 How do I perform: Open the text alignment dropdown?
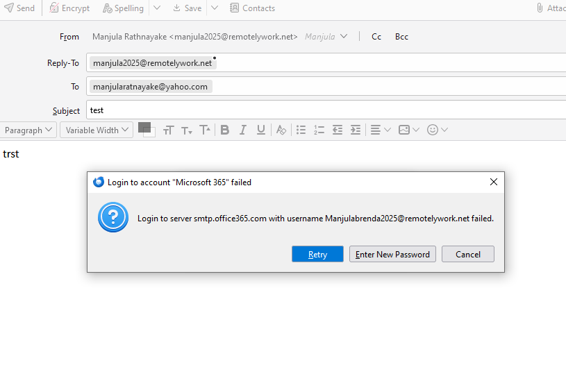(381, 130)
